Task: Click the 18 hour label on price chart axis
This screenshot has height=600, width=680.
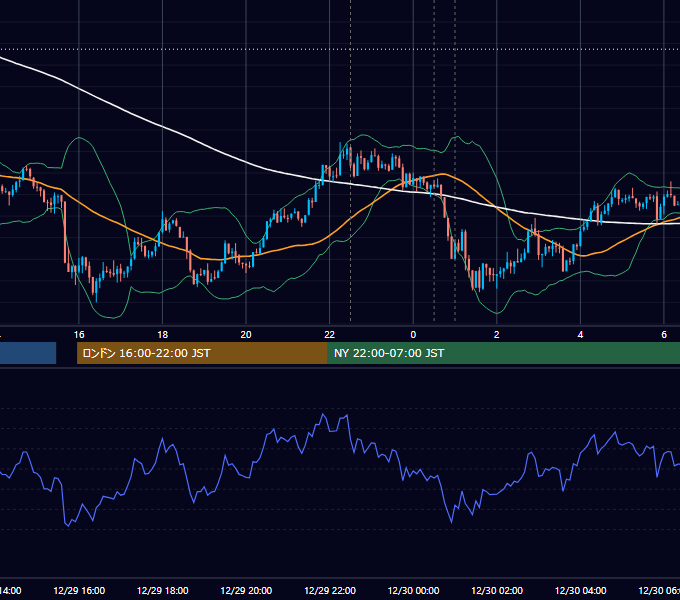Action: (x=163, y=335)
